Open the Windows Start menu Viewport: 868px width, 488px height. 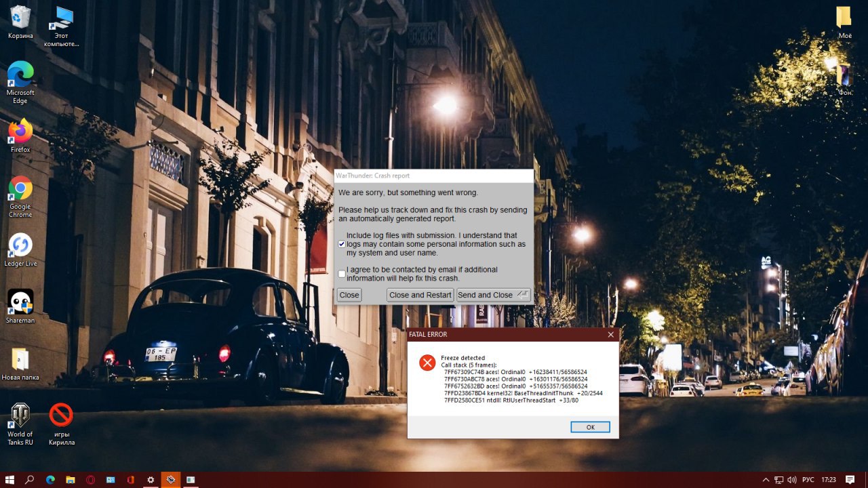[x=9, y=480]
